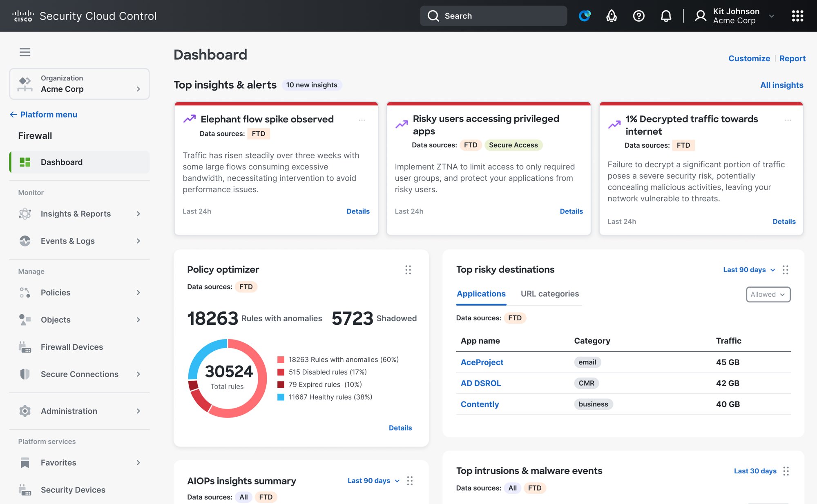This screenshot has width=817, height=504.
Task: Select the Applications tab
Action: point(481,294)
